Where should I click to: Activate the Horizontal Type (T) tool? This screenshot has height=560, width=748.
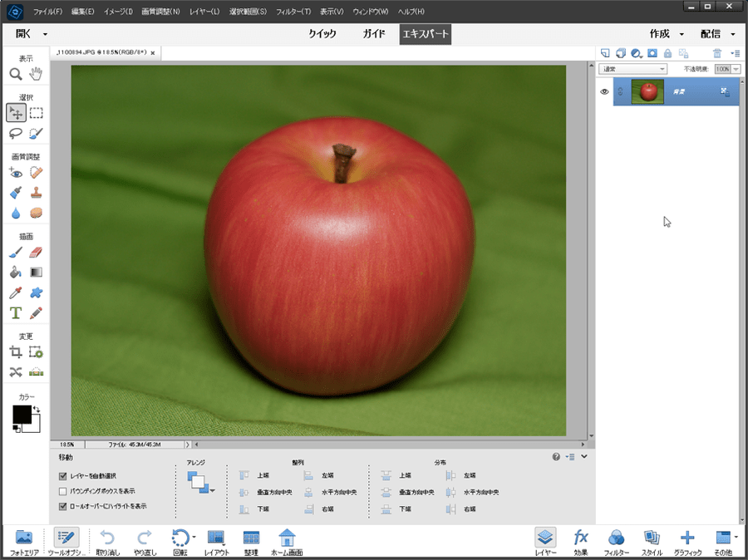pyautogui.click(x=16, y=313)
